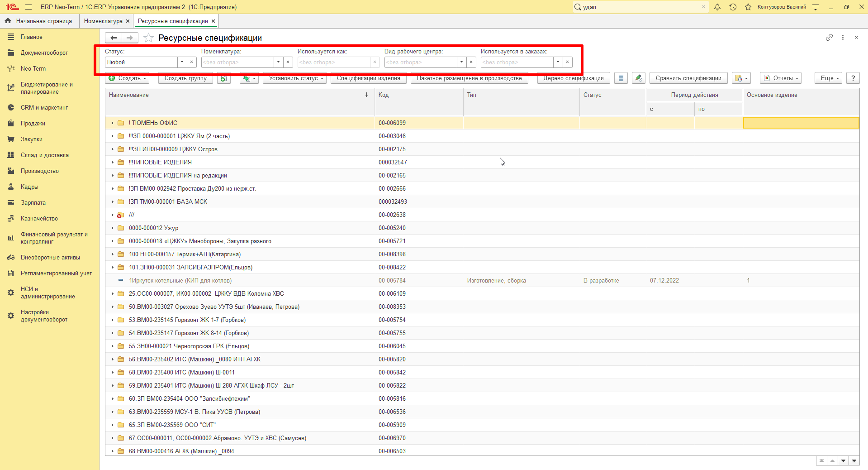Open notifications bell icon
The height and width of the screenshot is (470, 868).
point(717,7)
